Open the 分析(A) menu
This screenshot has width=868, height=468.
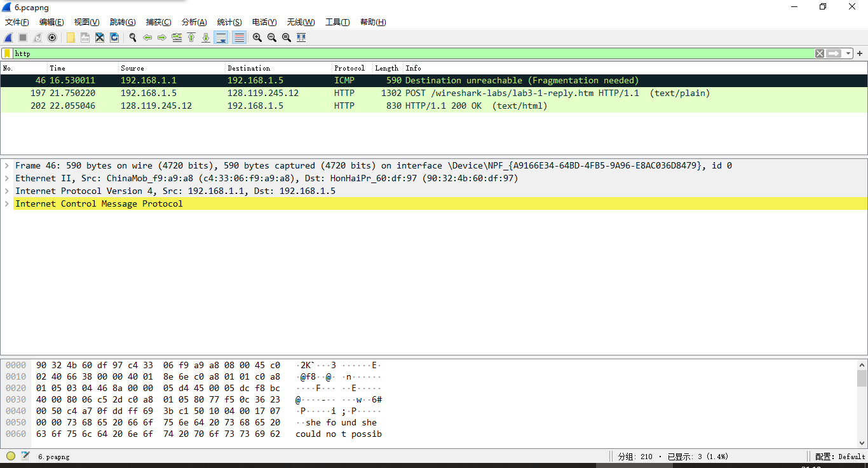[194, 22]
